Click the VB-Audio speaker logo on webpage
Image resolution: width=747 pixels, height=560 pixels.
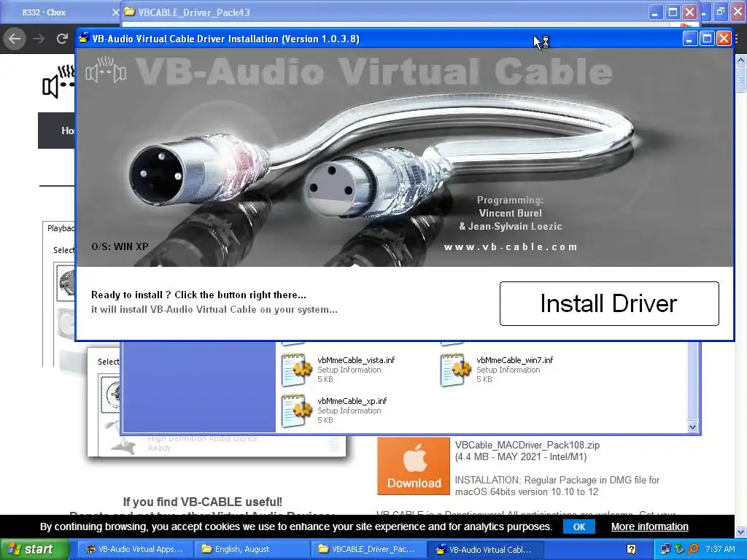point(58,82)
